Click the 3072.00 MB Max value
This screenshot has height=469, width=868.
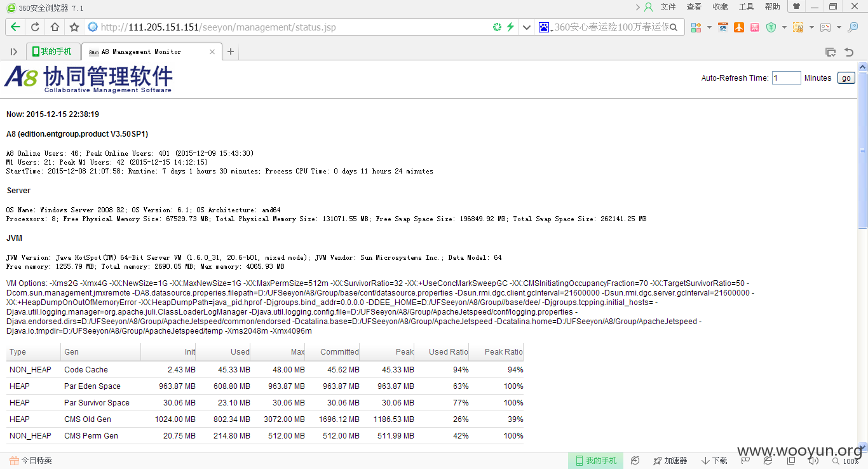coord(284,419)
